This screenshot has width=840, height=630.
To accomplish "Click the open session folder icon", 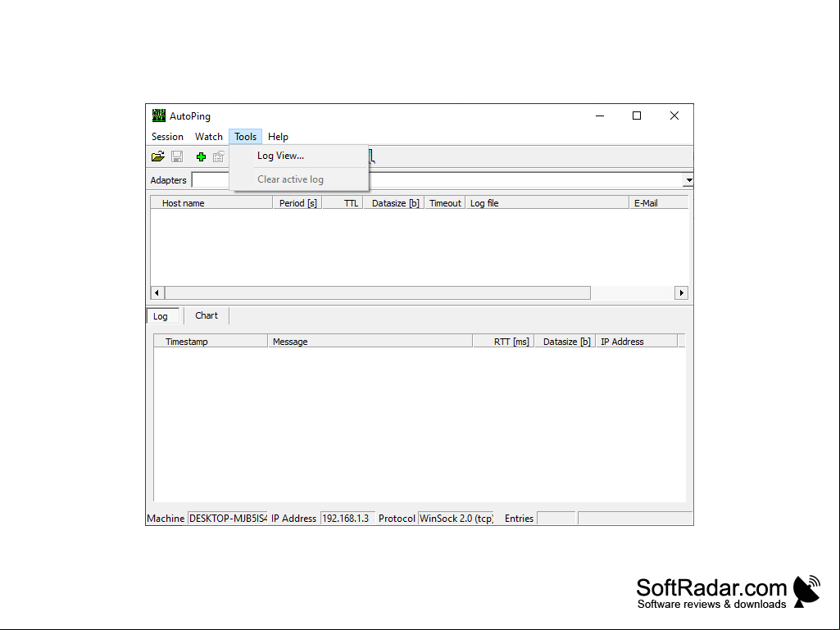I will click(x=158, y=156).
